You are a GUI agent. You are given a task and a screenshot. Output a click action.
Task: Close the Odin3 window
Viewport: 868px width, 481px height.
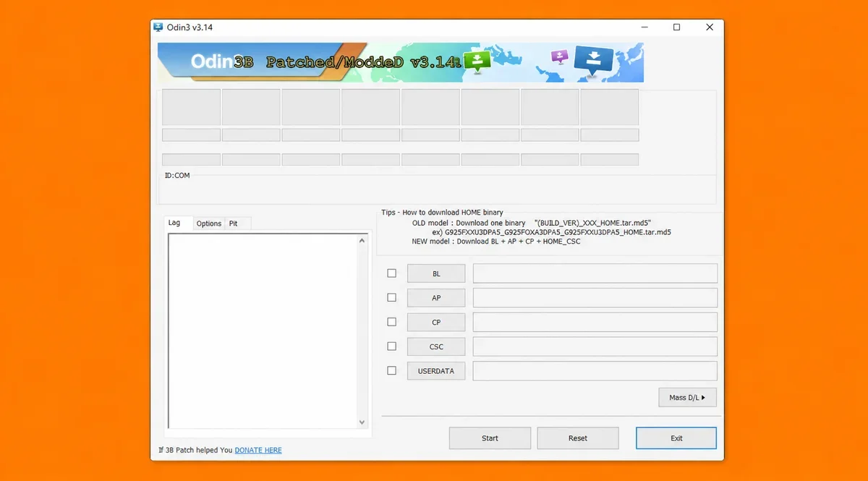[x=709, y=27]
